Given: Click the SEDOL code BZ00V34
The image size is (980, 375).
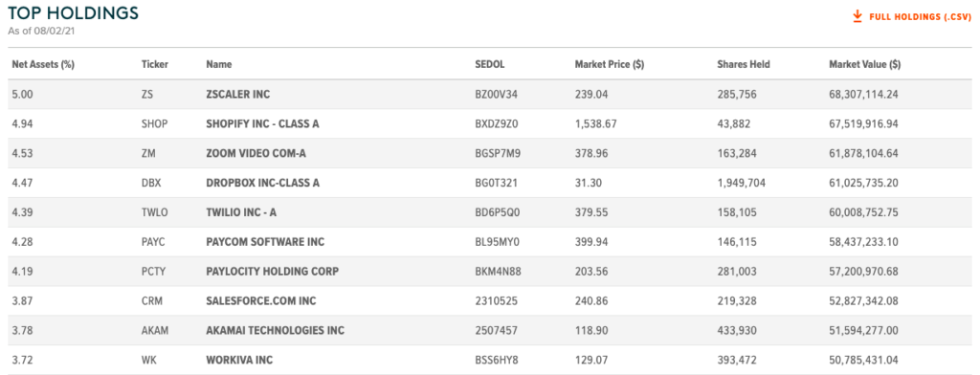Looking at the screenshot, I should (497, 95).
